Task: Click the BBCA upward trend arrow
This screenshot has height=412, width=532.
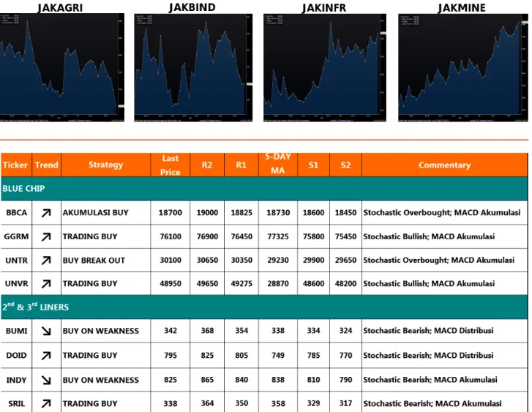Action: click(x=46, y=213)
